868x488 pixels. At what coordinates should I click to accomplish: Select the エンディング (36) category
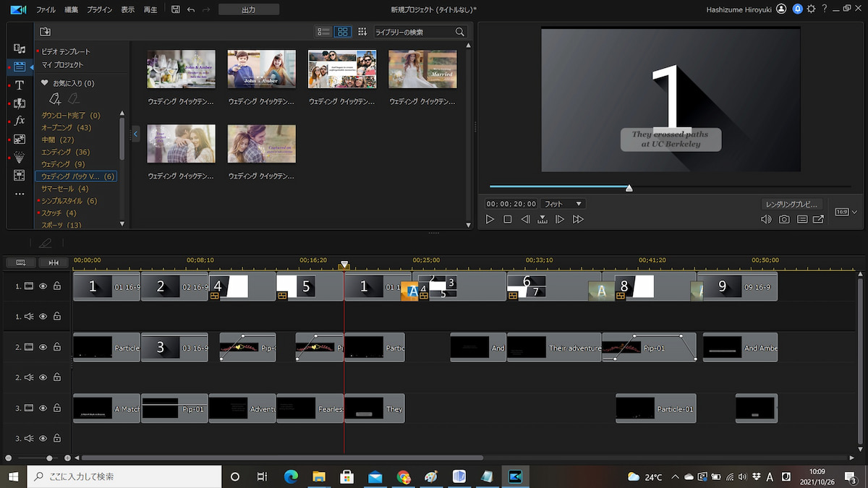(x=65, y=152)
